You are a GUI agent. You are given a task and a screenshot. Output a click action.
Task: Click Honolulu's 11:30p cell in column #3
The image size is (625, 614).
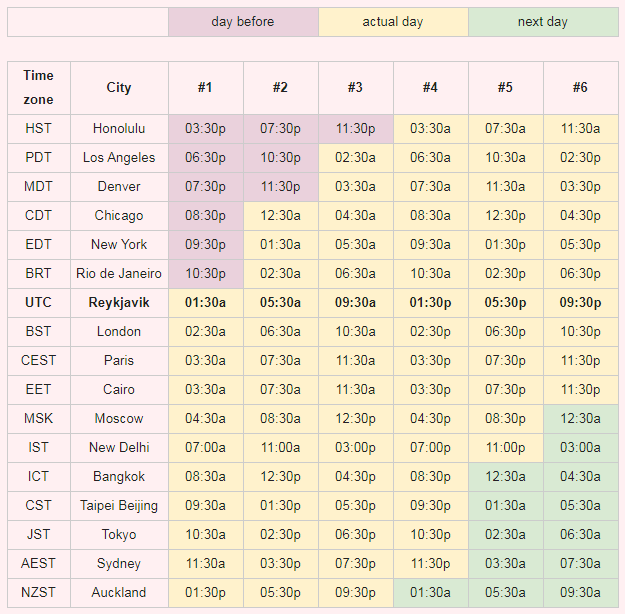[356, 129]
